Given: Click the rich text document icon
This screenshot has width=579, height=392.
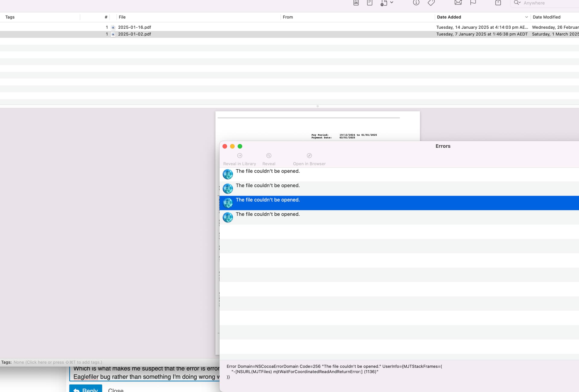Looking at the screenshot, I should [356, 3].
